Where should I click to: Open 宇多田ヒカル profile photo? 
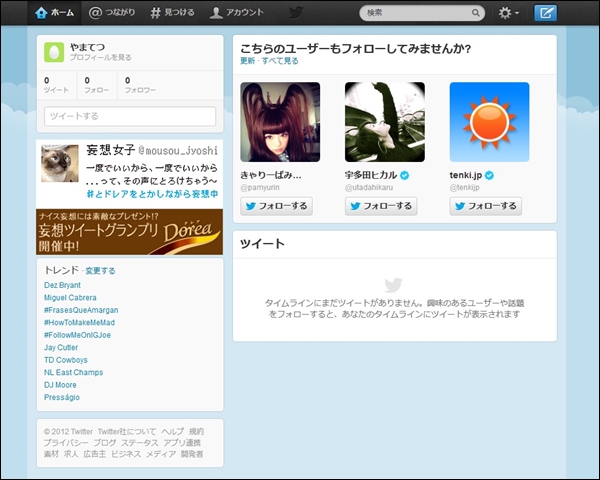[385, 122]
